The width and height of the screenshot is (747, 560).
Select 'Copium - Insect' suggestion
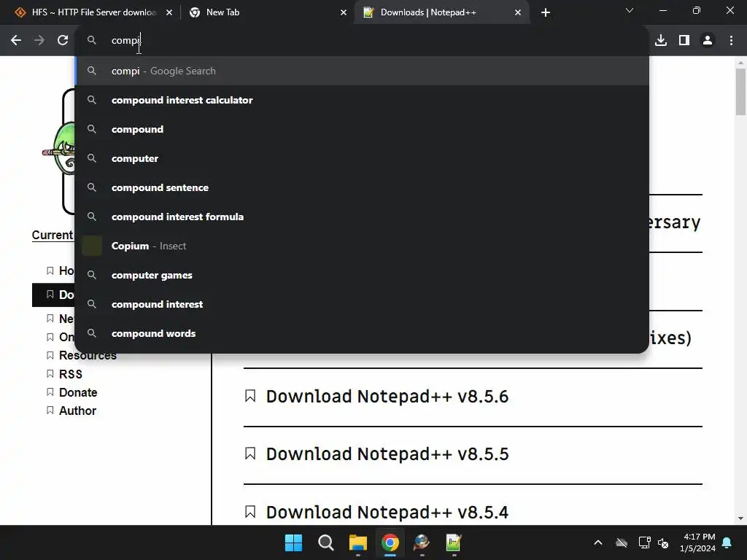362,246
